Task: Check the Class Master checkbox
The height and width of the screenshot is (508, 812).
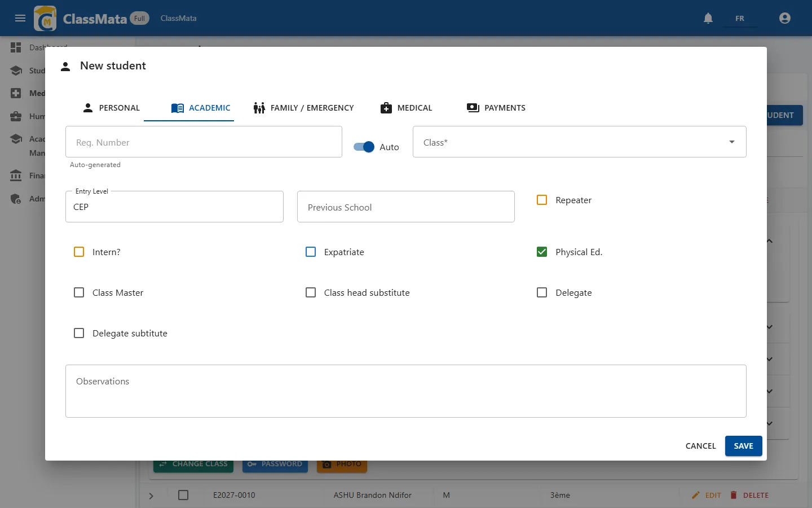Action: tap(79, 292)
